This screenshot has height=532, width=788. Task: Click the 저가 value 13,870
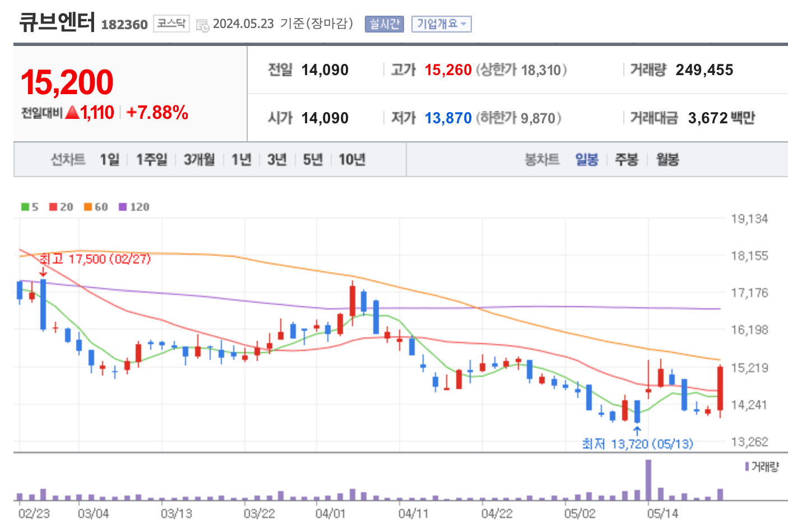point(448,118)
